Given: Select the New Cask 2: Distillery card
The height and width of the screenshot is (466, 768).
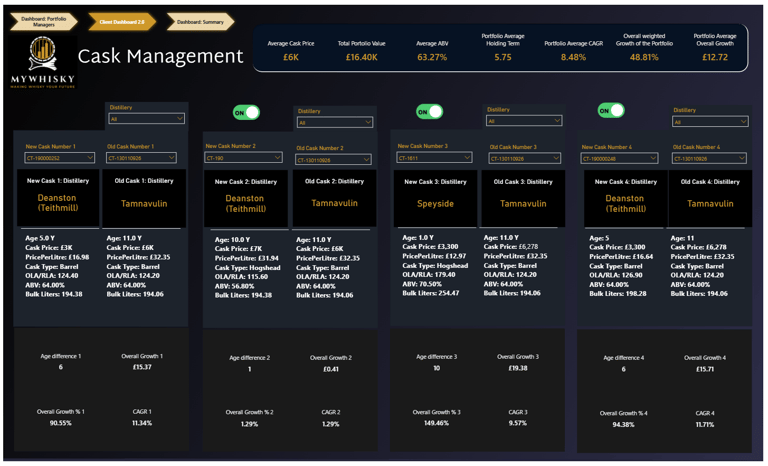Looking at the screenshot, I should click(x=246, y=199).
